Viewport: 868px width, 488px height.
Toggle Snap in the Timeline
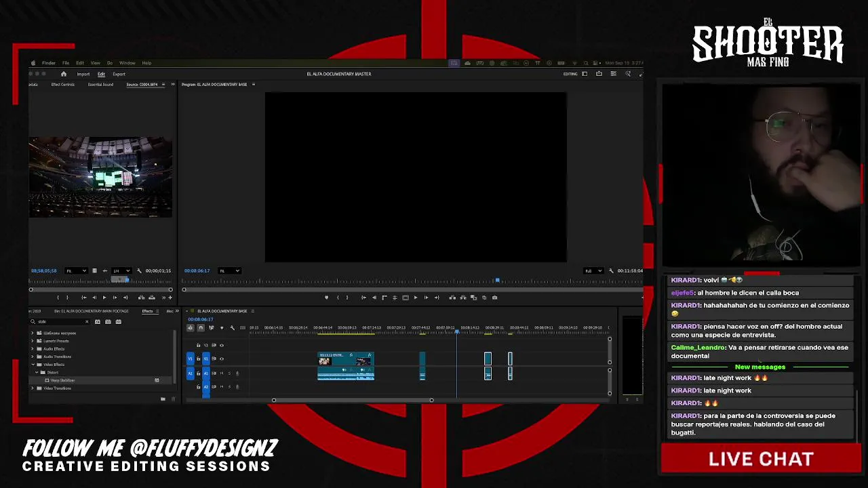point(201,328)
